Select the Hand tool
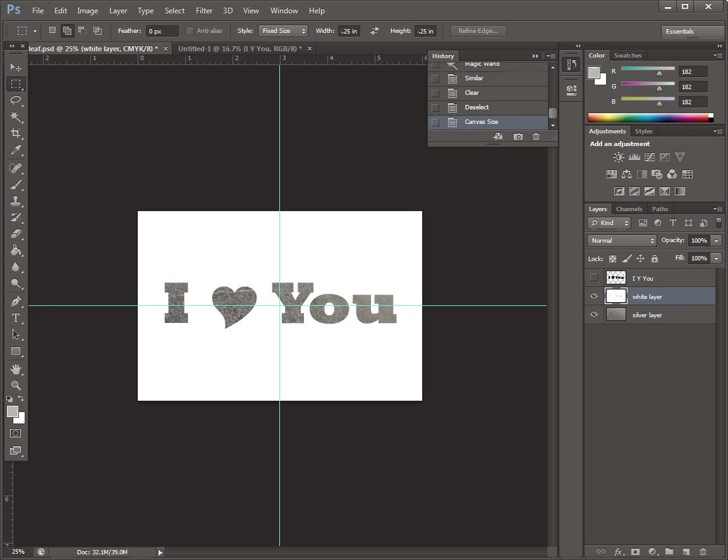Screen dimensions: 728x560 pos(16,368)
